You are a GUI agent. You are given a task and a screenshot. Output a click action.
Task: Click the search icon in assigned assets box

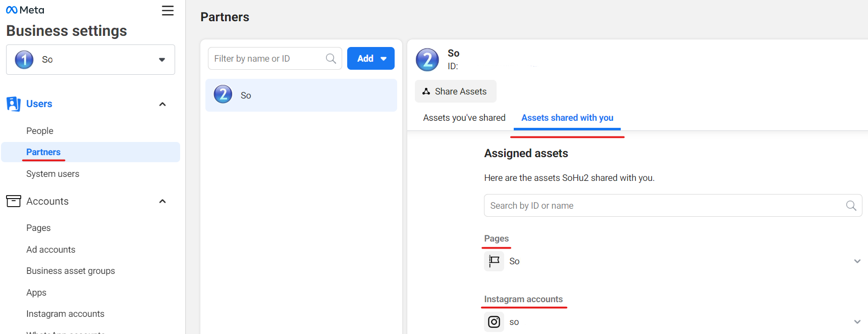(x=851, y=206)
